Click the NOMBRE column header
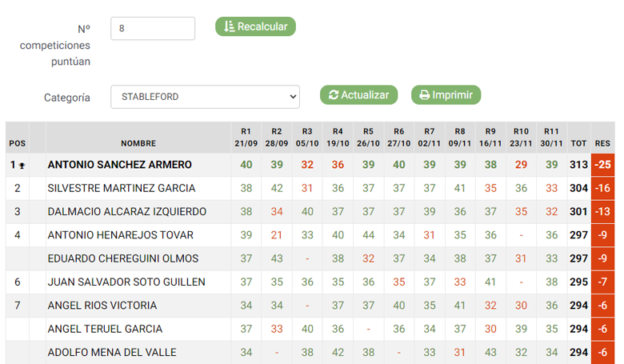This screenshot has height=364, width=624. tap(138, 143)
